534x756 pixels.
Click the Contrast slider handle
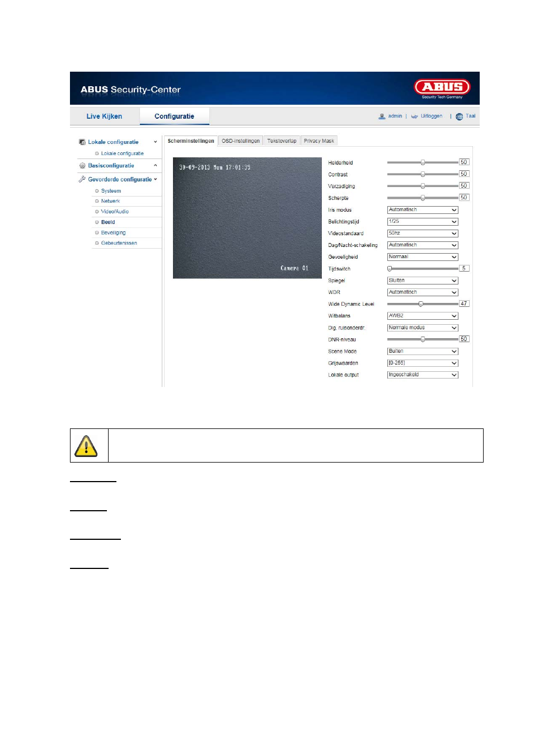pos(423,174)
